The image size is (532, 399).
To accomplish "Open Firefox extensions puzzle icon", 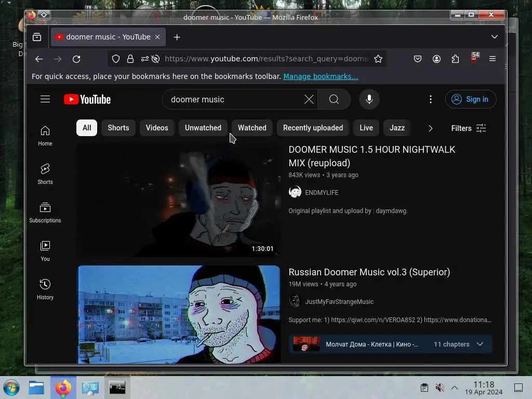I will tap(455, 59).
